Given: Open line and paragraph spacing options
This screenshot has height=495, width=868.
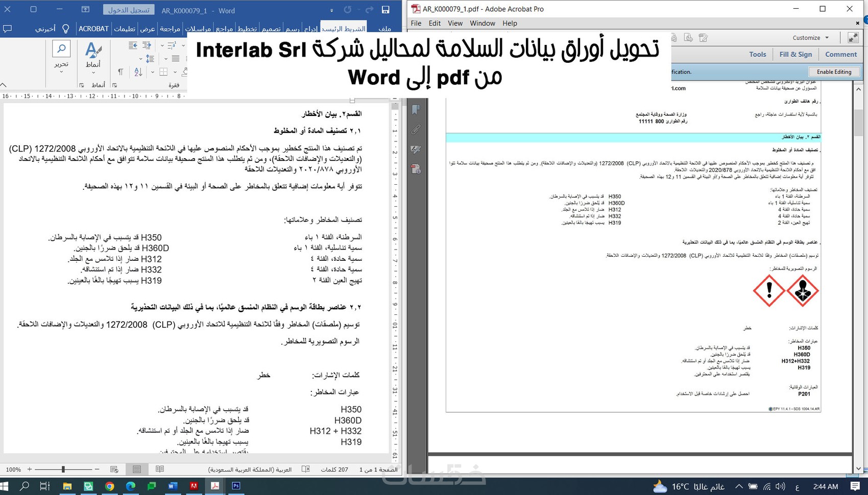Looking at the screenshot, I should point(150,59).
